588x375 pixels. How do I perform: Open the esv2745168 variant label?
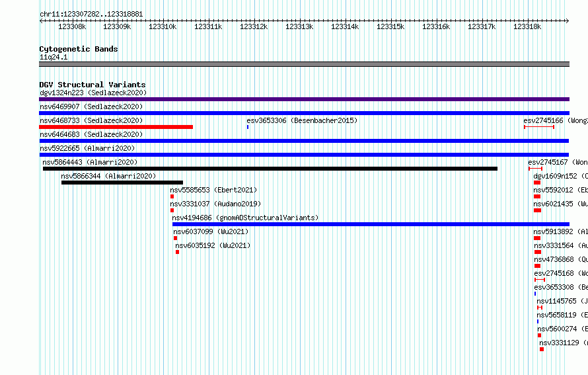coord(561,273)
